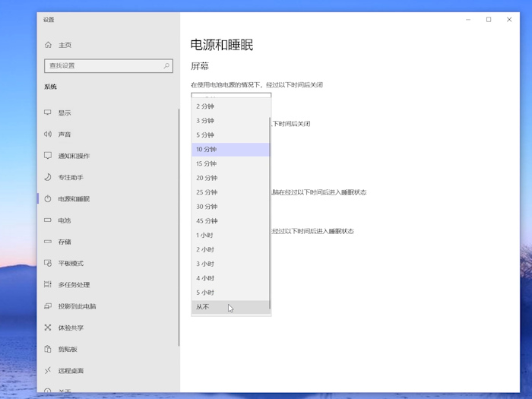Viewport: 532px width, 399px height.
Task: Click the Focus assist (专注助手) moon icon
Action: tap(48, 177)
